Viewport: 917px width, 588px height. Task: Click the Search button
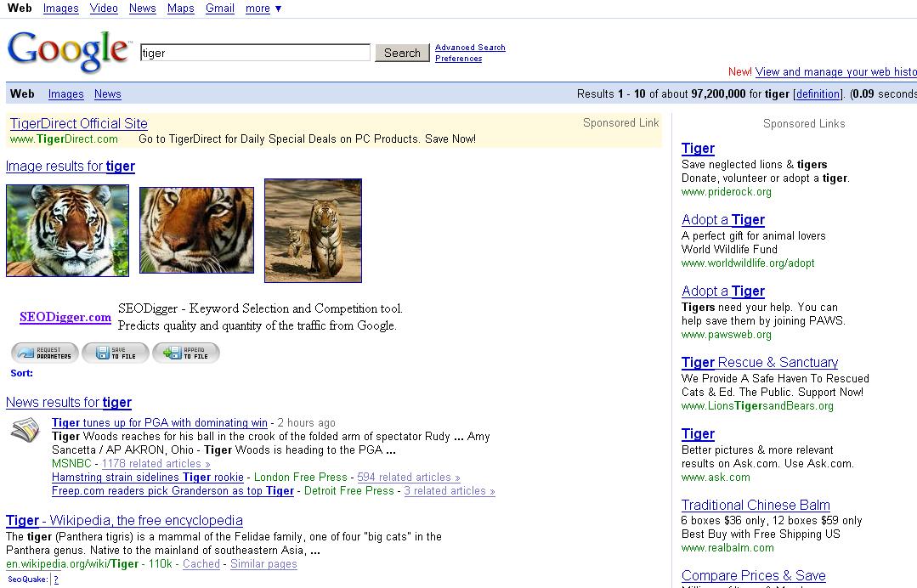(402, 53)
